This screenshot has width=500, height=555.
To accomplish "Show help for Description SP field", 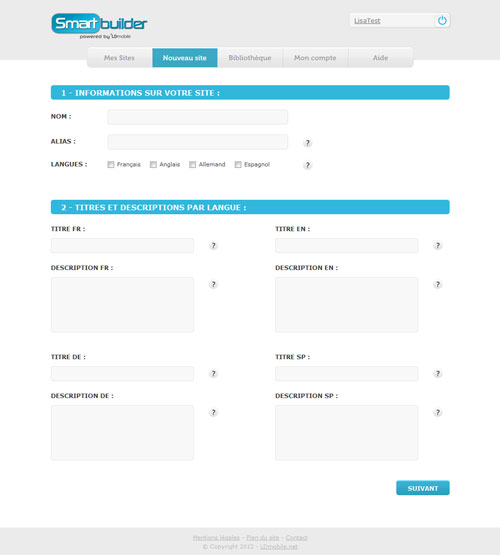I will point(437,412).
